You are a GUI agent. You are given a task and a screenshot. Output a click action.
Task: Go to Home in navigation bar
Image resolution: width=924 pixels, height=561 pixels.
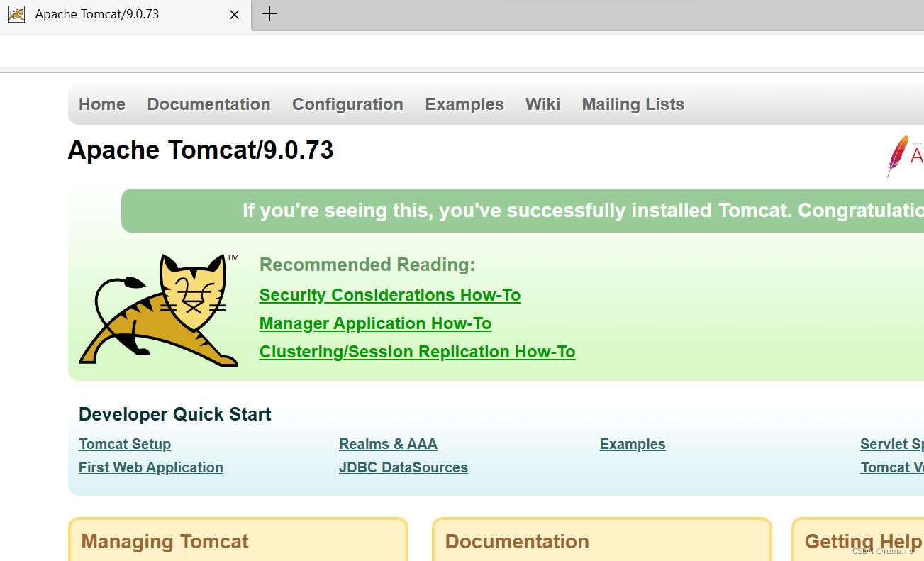pyautogui.click(x=102, y=104)
